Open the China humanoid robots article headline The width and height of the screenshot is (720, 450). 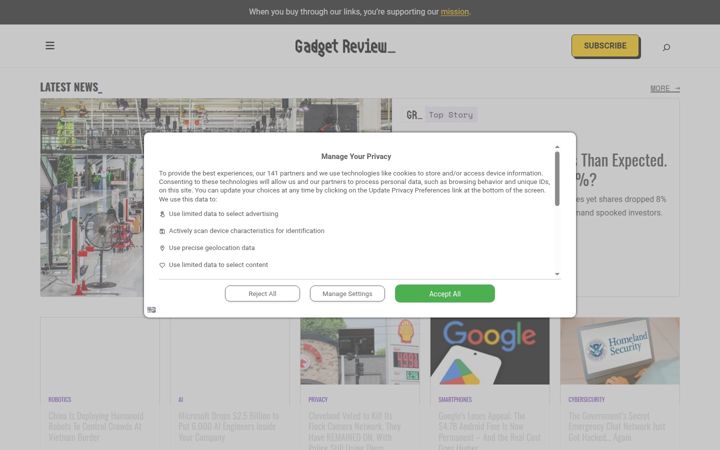96,427
